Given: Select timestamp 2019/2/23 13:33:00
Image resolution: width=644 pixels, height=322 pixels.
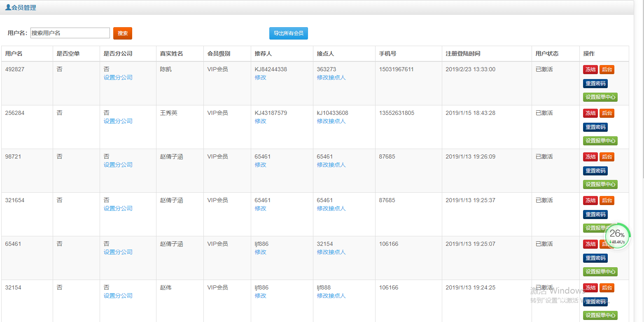Looking at the screenshot, I should (471, 69).
